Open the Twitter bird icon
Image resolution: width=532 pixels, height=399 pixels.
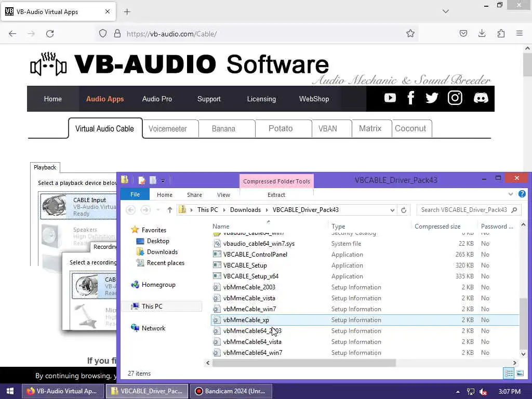pos(432,98)
